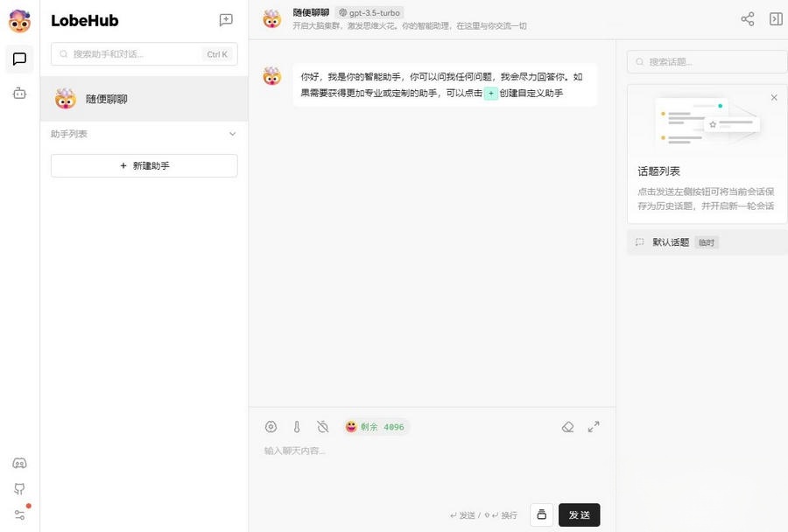This screenshot has width=788, height=532.
Task: Open the 剩余 4096 token details
Action: coord(375,427)
